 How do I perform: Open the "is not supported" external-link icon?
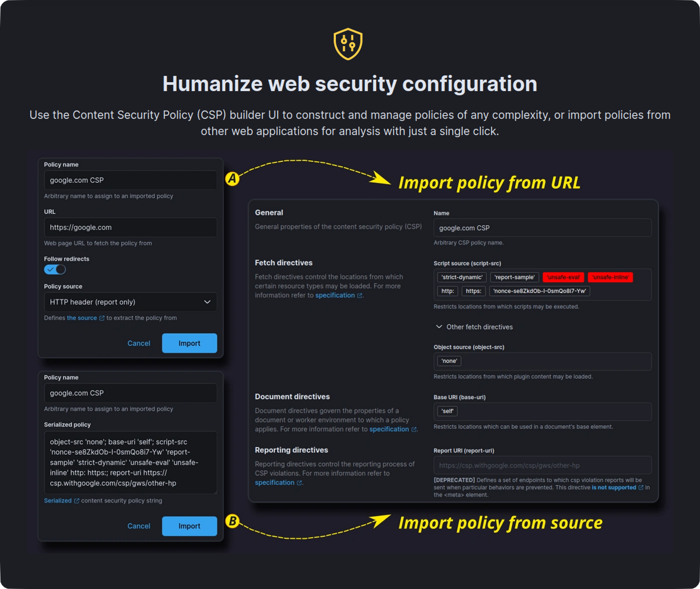[640, 487]
